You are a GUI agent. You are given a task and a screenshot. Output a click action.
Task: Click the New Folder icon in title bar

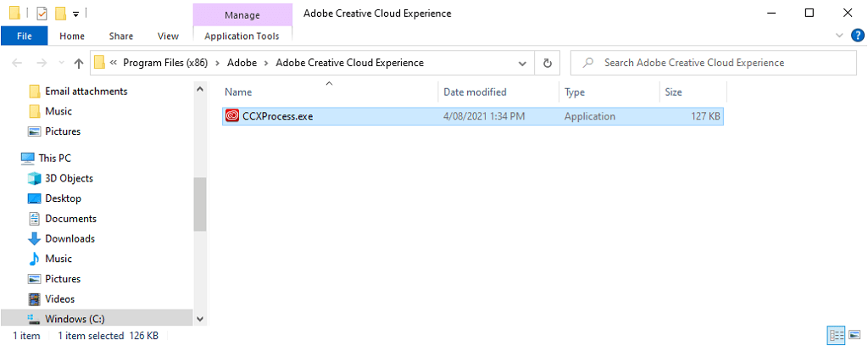coord(60,14)
